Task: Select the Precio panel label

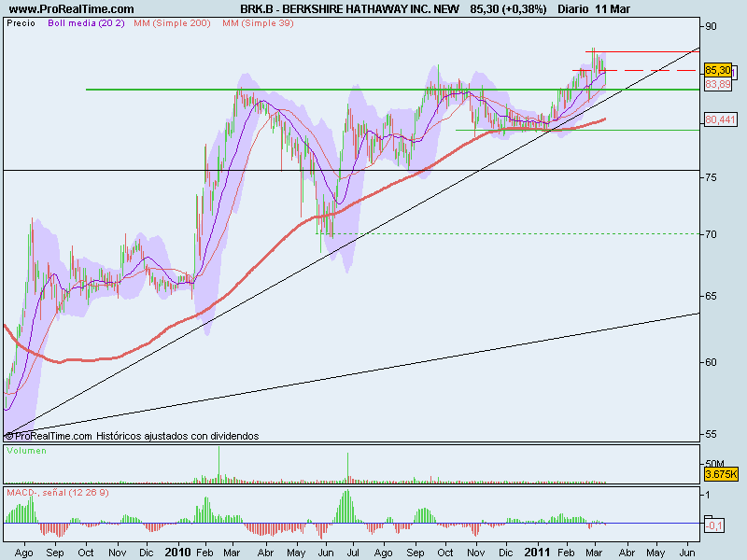Action: (x=21, y=22)
